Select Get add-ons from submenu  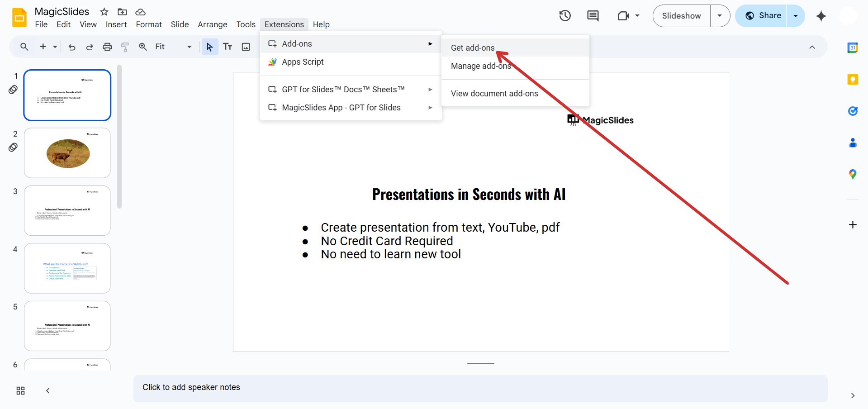[473, 48]
